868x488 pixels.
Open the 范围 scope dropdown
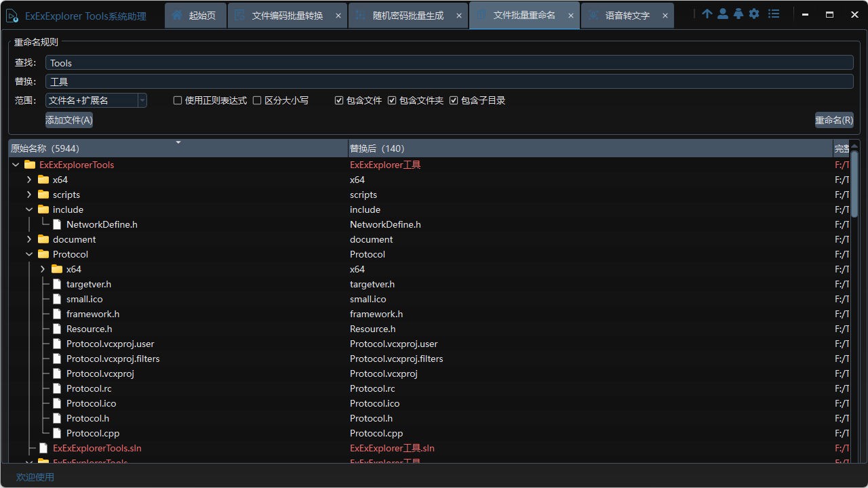click(142, 100)
